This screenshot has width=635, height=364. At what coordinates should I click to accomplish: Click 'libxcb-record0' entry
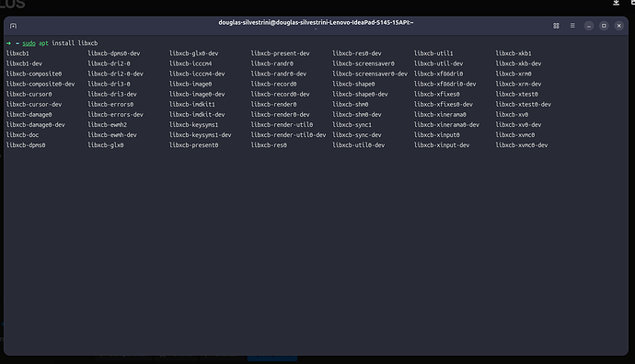(x=273, y=84)
